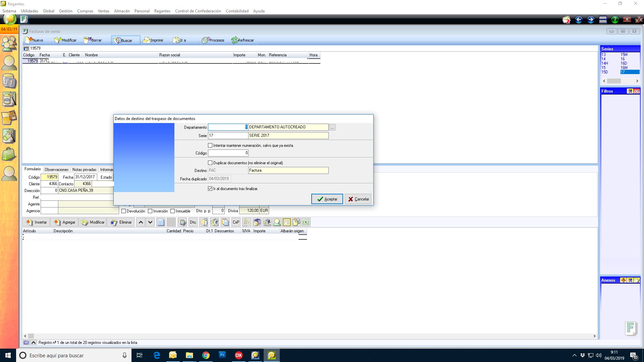
Task: Open the 01 counter sidebar icon
Action: (x=9, y=81)
